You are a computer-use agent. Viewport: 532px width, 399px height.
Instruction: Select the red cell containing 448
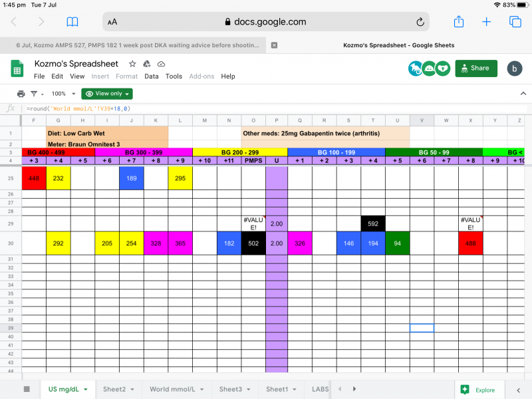click(x=34, y=178)
